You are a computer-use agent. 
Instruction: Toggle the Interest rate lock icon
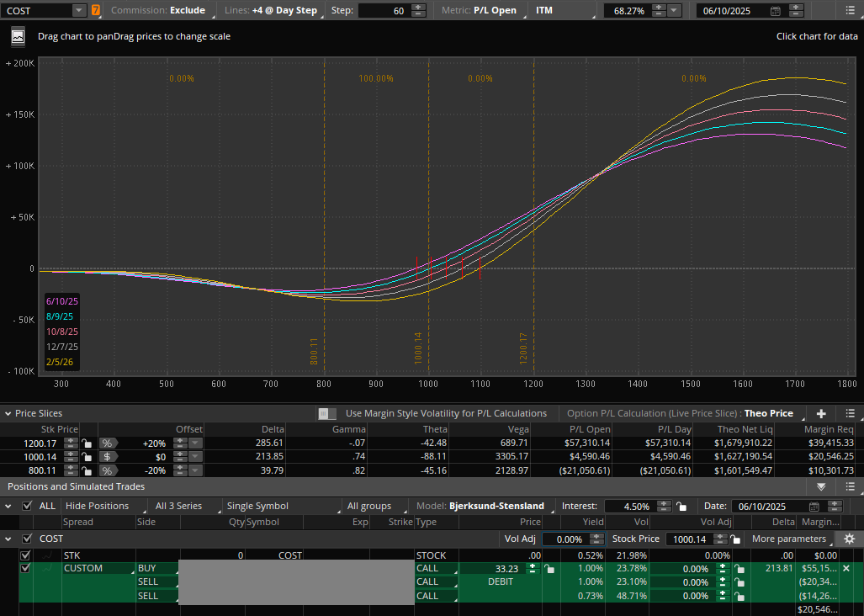tap(681, 507)
